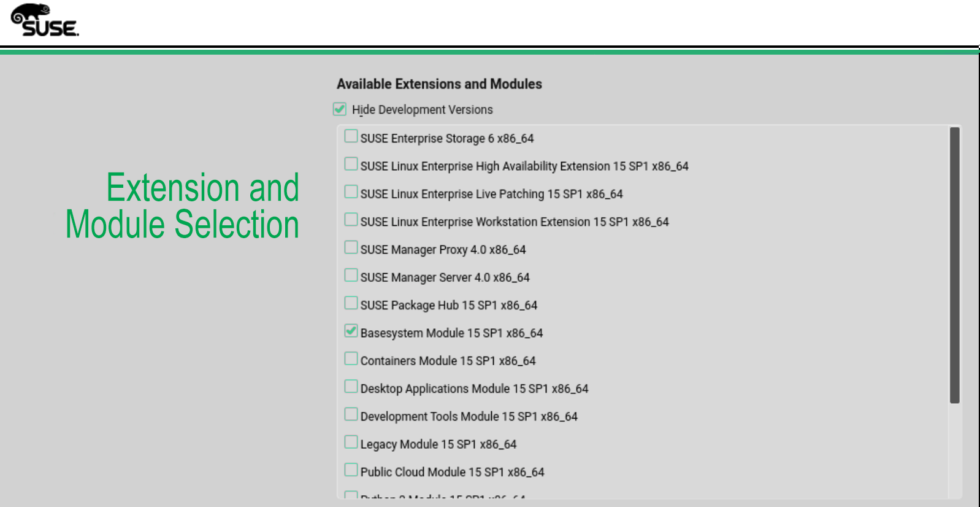Click scrollbar track below the thumb
The image size is (980, 507).
(x=954, y=451)
